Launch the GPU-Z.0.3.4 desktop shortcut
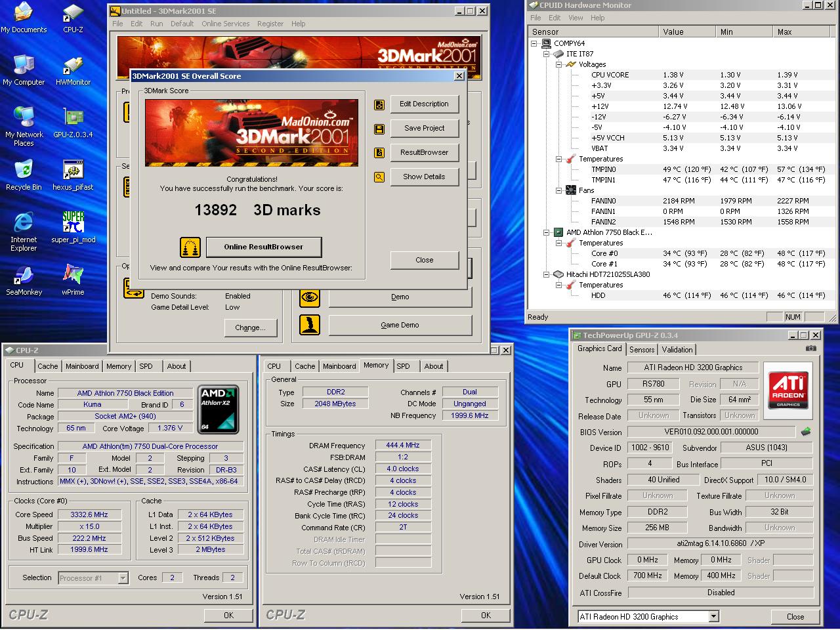 tap(73, 123)
